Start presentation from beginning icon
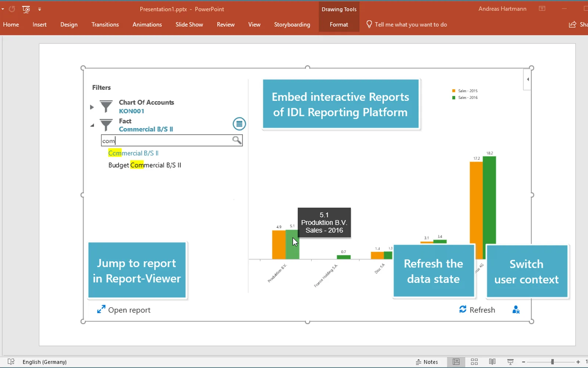This screenshot has width=588, height=368. coord(26,9)
